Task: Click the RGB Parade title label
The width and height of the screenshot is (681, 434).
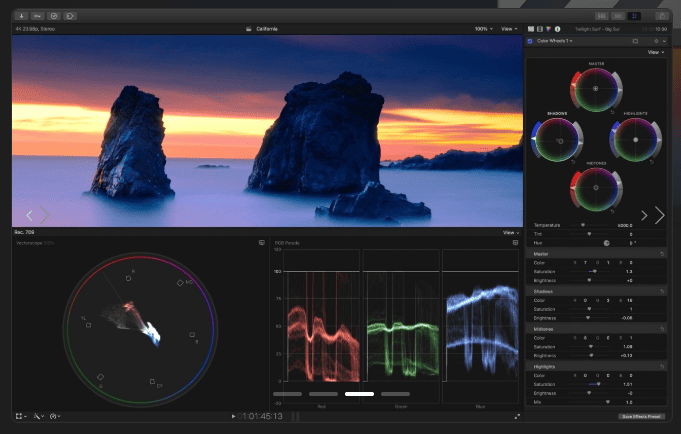Action: pos(287,243)
